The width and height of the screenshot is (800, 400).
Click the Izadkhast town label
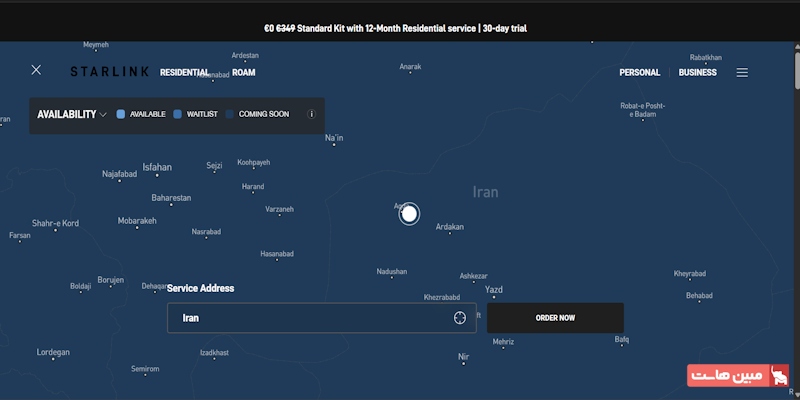click(214, 353)
